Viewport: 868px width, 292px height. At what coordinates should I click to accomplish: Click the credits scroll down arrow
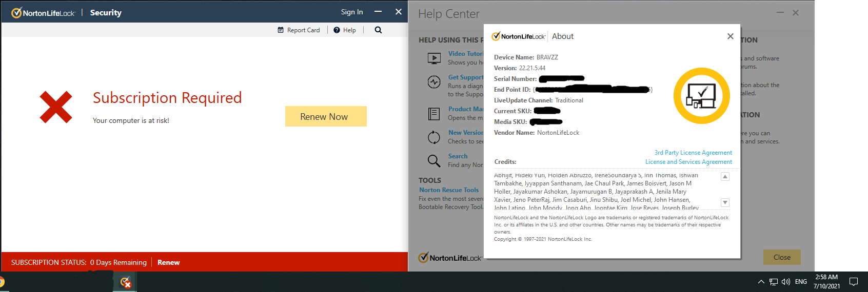click(725, 202)
